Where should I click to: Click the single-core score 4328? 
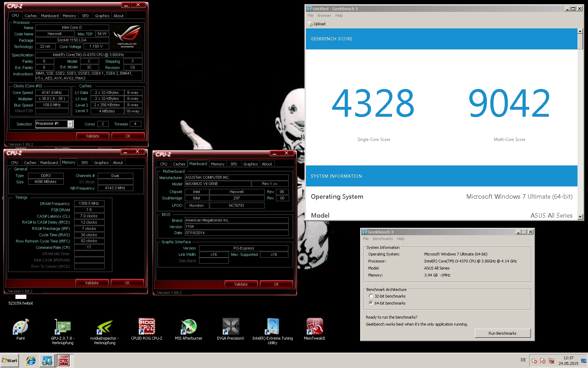373,103
